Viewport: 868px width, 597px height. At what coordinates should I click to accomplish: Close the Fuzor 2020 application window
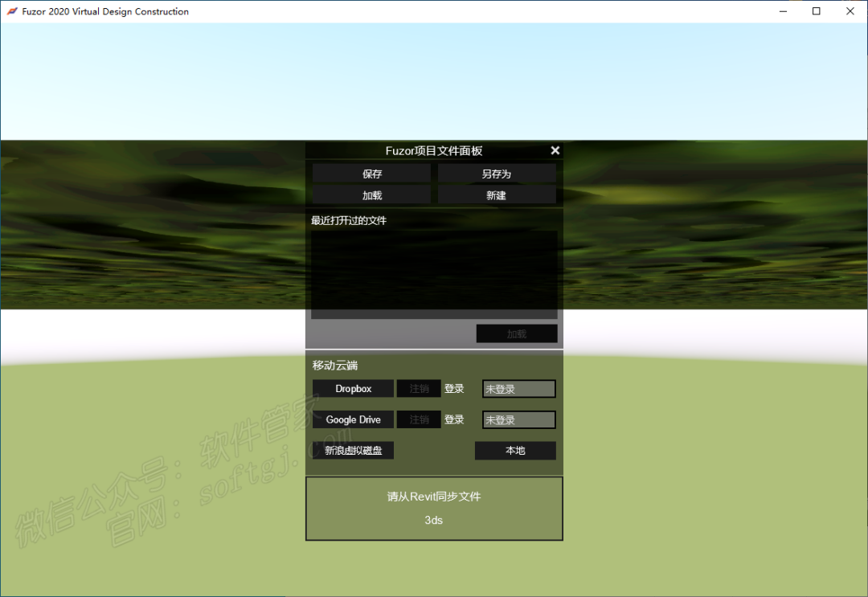(x=850, y=11)
